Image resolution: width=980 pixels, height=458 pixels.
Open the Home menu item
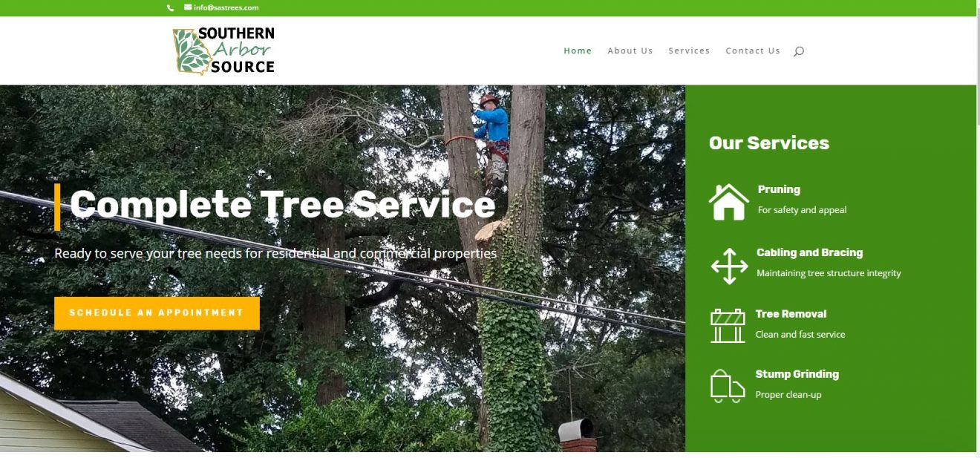pos(578,51)
